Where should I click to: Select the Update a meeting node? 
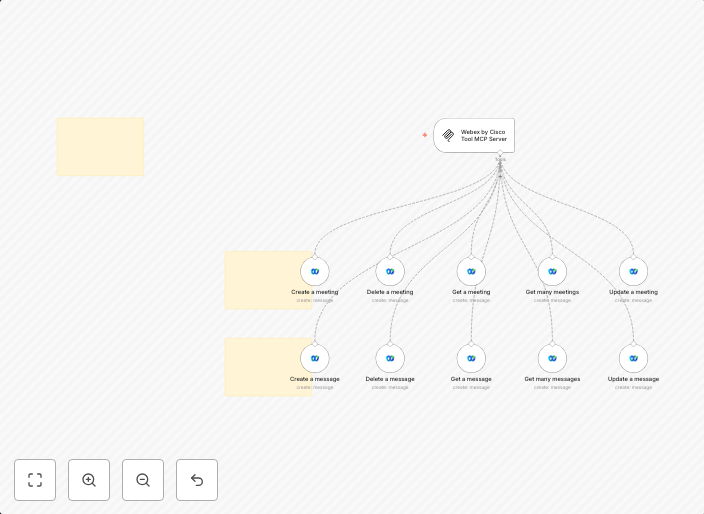(633, 271)
